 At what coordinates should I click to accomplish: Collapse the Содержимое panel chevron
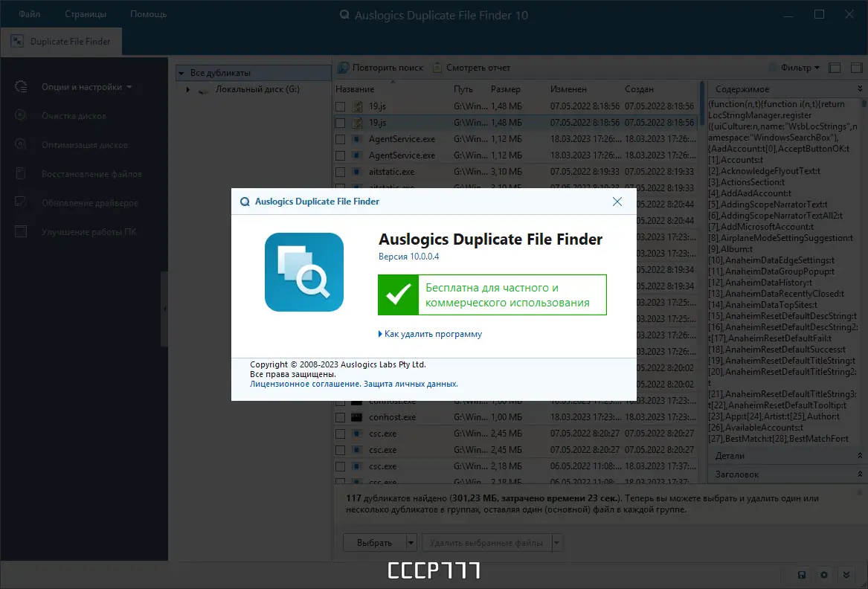860,88
